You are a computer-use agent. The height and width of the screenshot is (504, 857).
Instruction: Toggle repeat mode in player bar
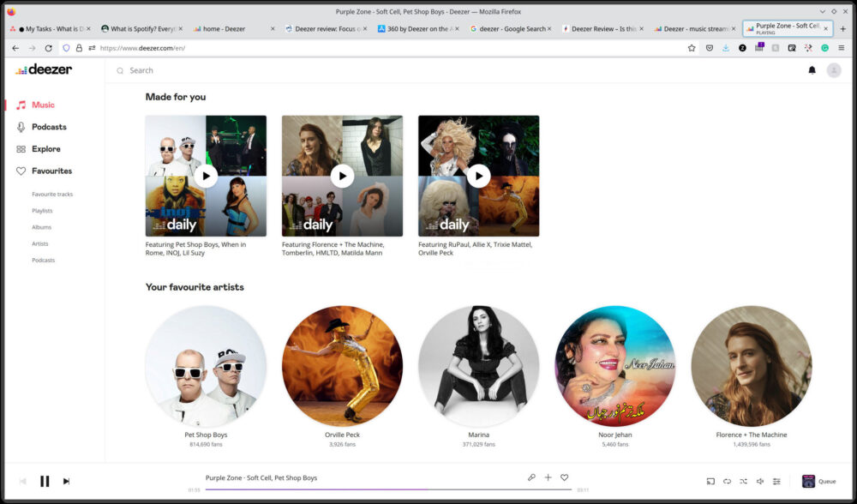[x=727, y=482]
